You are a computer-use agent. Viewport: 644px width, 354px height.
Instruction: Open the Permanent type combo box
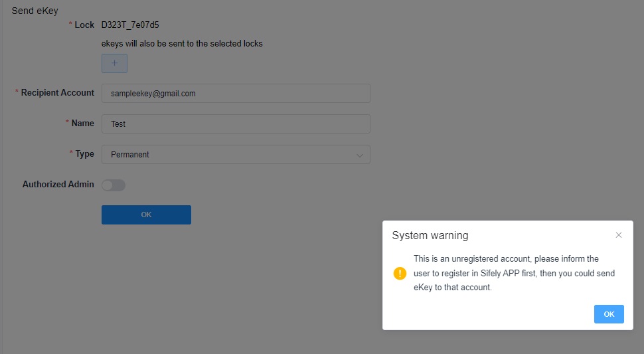pyautogui.click(x=236, y=154)
